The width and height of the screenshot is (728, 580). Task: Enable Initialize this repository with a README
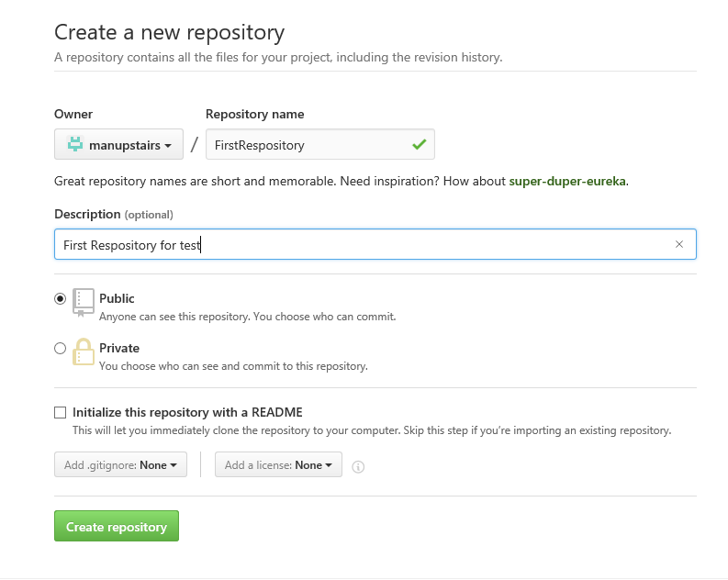click(60, 412)
